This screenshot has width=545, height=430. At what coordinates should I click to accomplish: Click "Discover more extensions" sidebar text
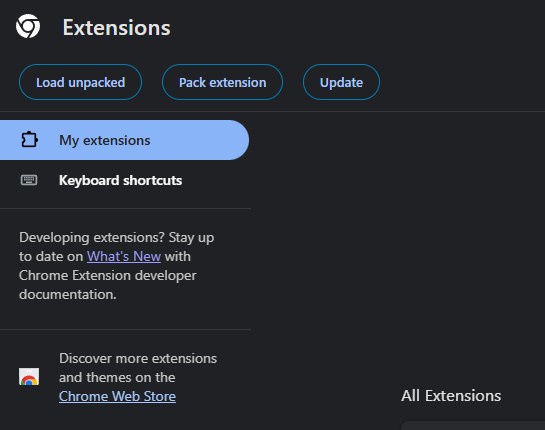pyautogui.click(x=138, y=358)
